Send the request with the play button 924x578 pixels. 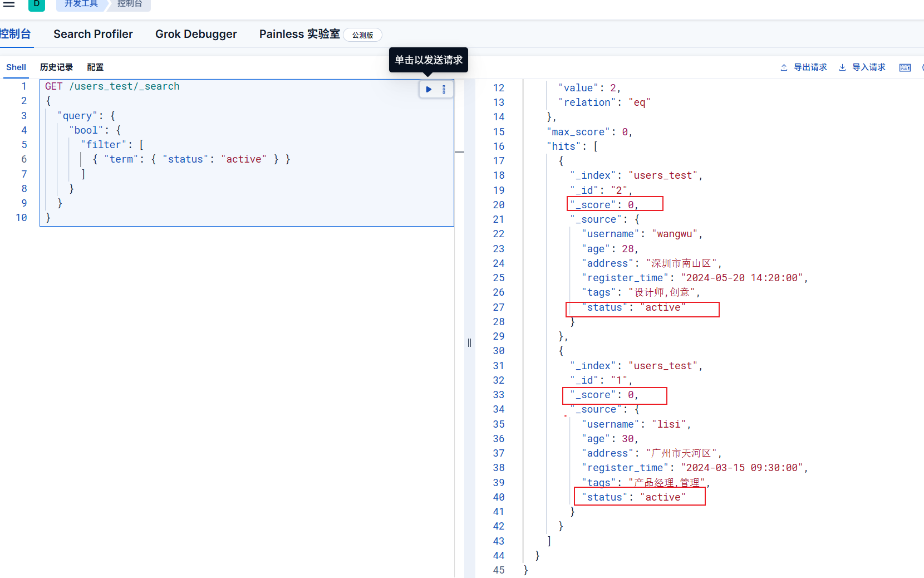[429, 89]
